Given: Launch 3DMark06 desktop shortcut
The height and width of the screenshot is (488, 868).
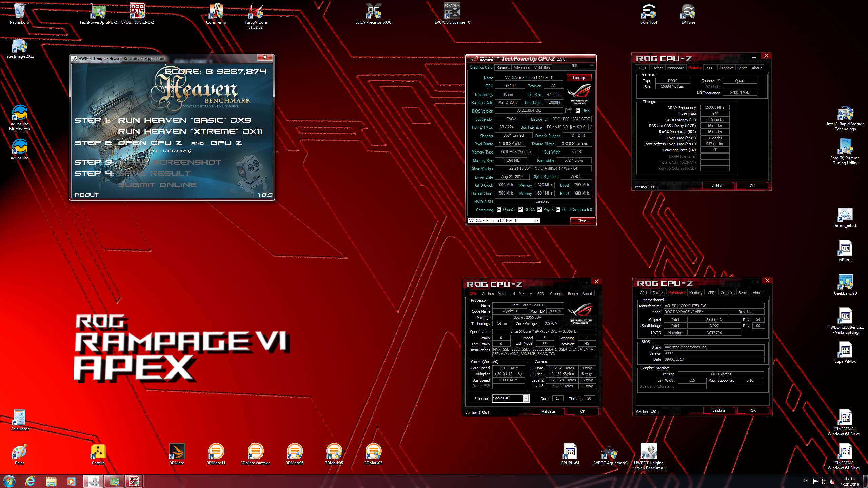Looking at the screenshot, I should (x=295, y=455).
